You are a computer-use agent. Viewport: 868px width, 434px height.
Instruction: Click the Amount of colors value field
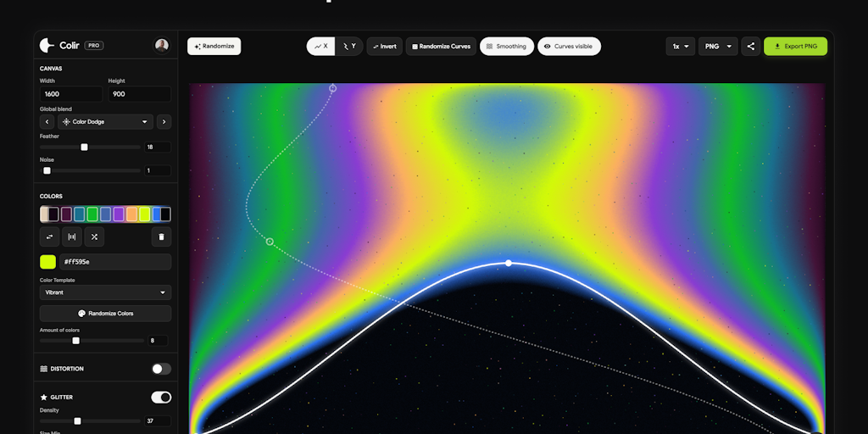[x=158, y=341]
